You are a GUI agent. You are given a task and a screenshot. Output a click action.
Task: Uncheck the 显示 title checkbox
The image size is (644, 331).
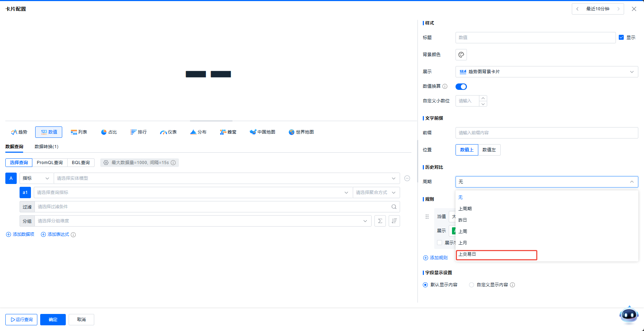[621, 37]
